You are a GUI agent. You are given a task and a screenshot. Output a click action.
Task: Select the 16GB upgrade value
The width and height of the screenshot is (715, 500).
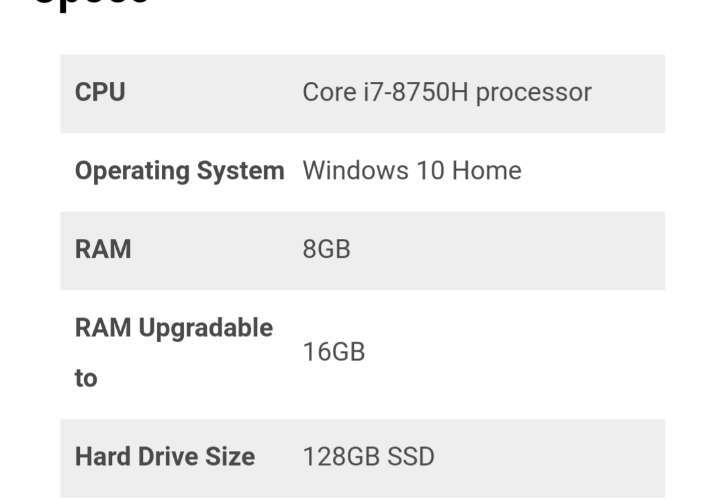click(334, 352)
